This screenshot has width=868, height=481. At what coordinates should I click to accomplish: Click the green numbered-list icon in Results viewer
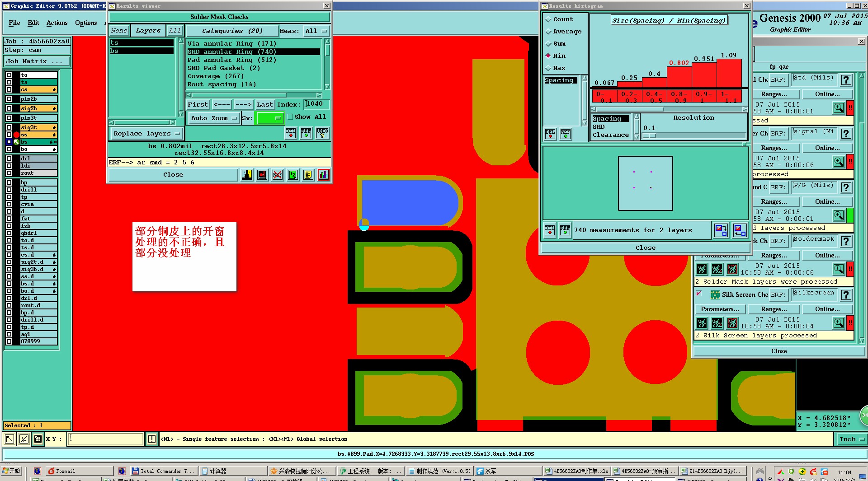coord(293,175)
